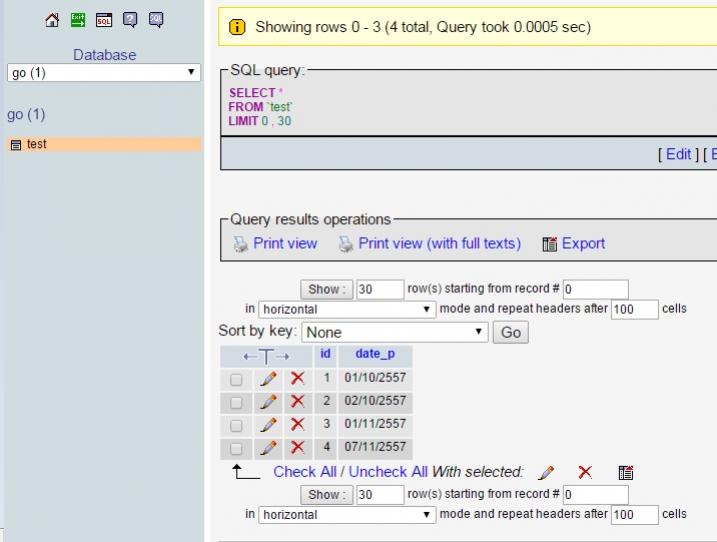717x542 pixels.
Task: Select the checkbox for row id 4
Action: click(236, 449)
